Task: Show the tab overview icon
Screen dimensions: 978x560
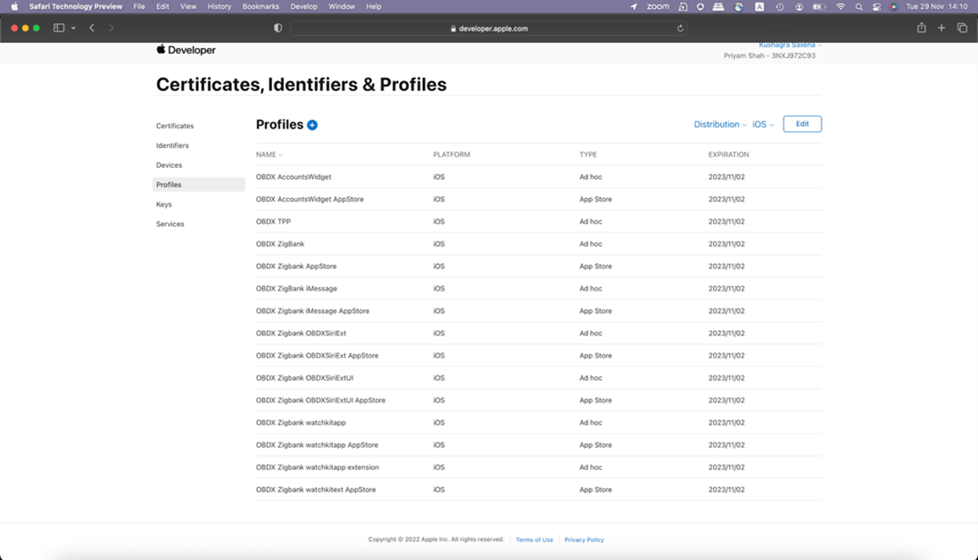Action: coord(962,29)
